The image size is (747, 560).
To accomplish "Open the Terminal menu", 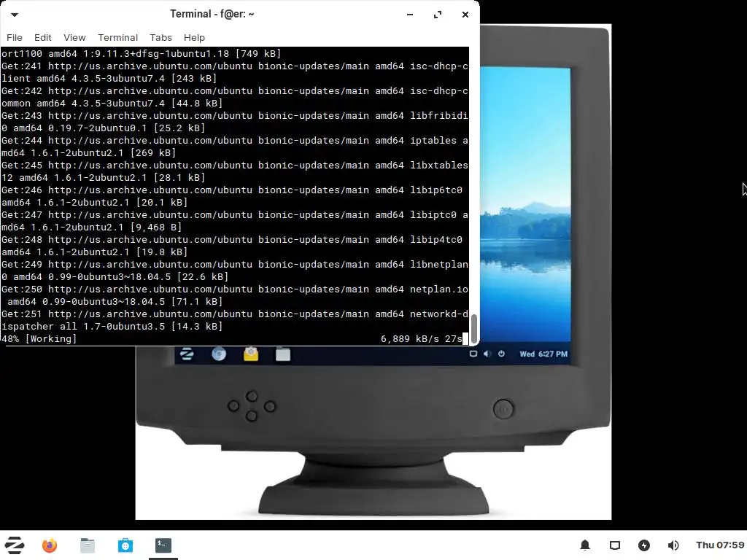I will tap(117, 38).
